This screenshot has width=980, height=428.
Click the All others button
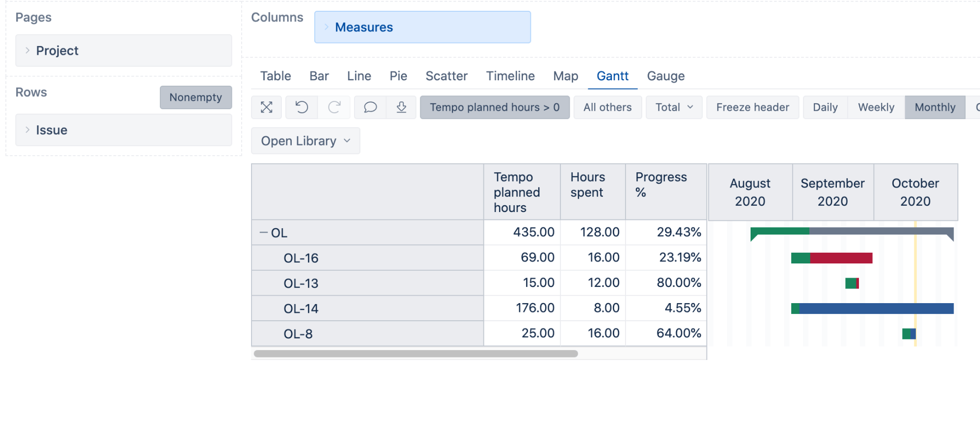(x=607, y=107)
